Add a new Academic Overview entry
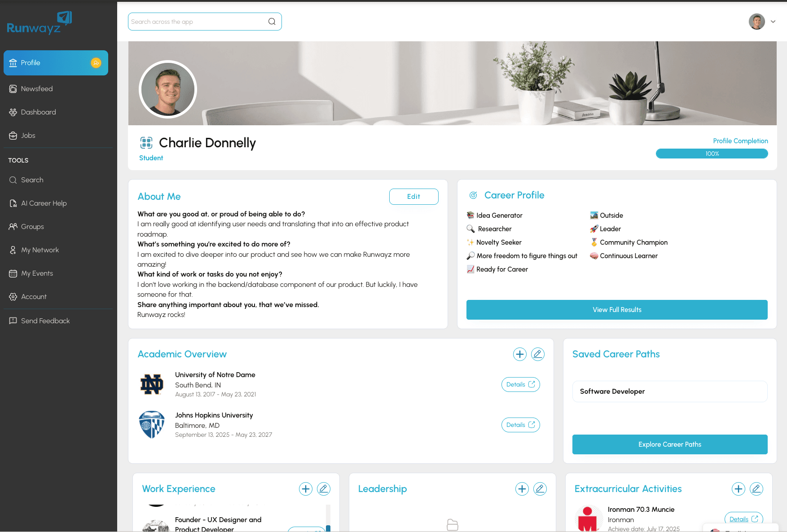The width and height of the screenshot is (787, 532). [x=519, y=354]
